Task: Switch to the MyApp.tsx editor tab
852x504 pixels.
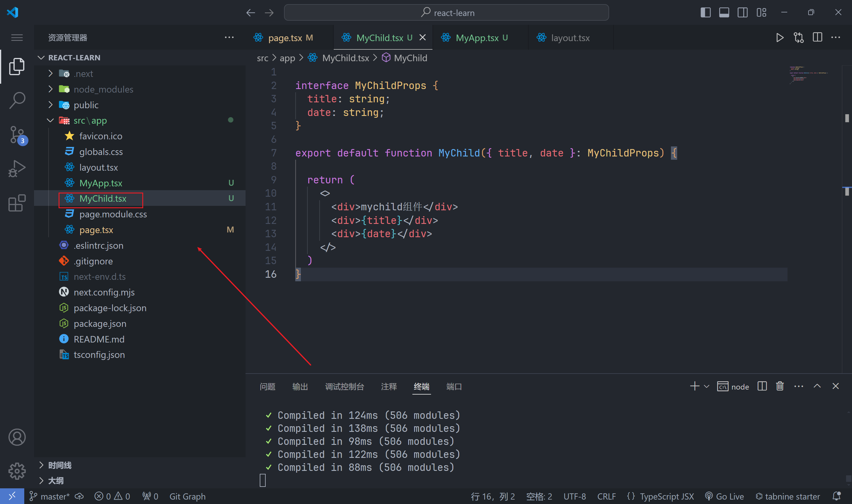Action: 477,38
